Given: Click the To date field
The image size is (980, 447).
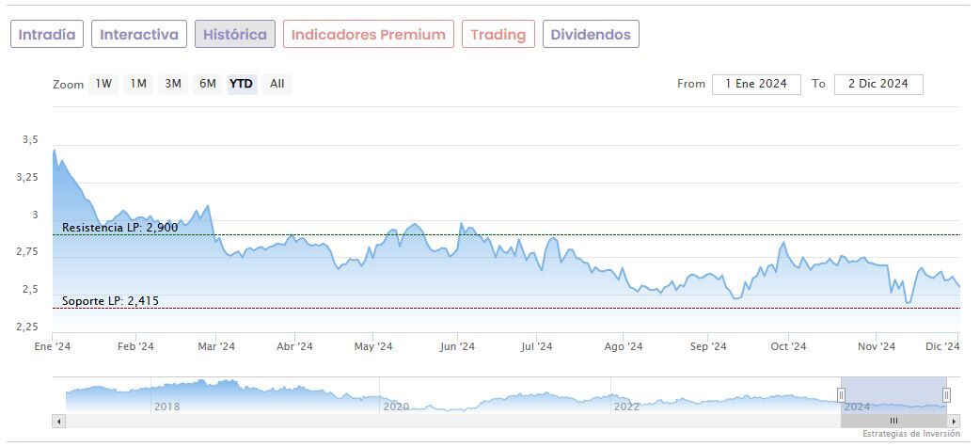Looking at the screenshot, I should pyautogui.click(x=878, y=84).
